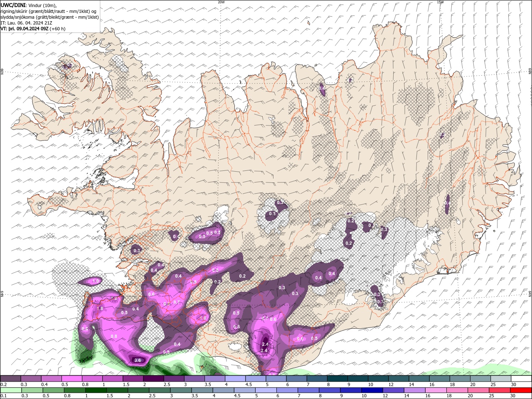Pick the lavender swatch labeled 4 in upper scale
This screenshot has width=532, height=399.
click(235, 379)
